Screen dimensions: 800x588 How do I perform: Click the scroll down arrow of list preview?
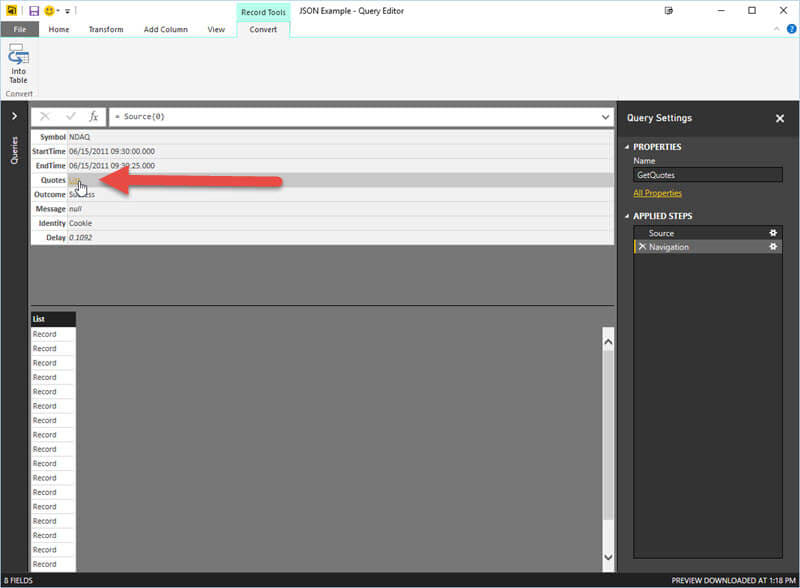[608, 557]
